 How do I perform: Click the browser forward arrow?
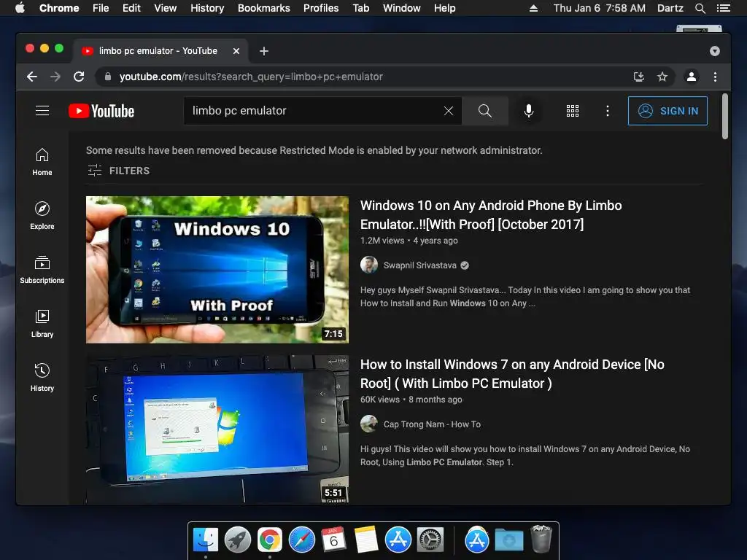(55, 77)
